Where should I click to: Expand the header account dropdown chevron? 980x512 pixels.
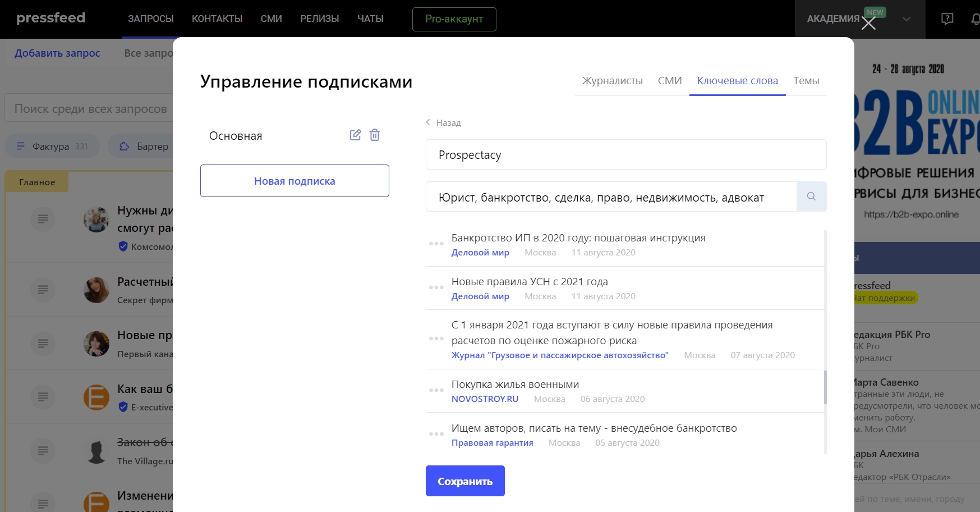point(907,19)
